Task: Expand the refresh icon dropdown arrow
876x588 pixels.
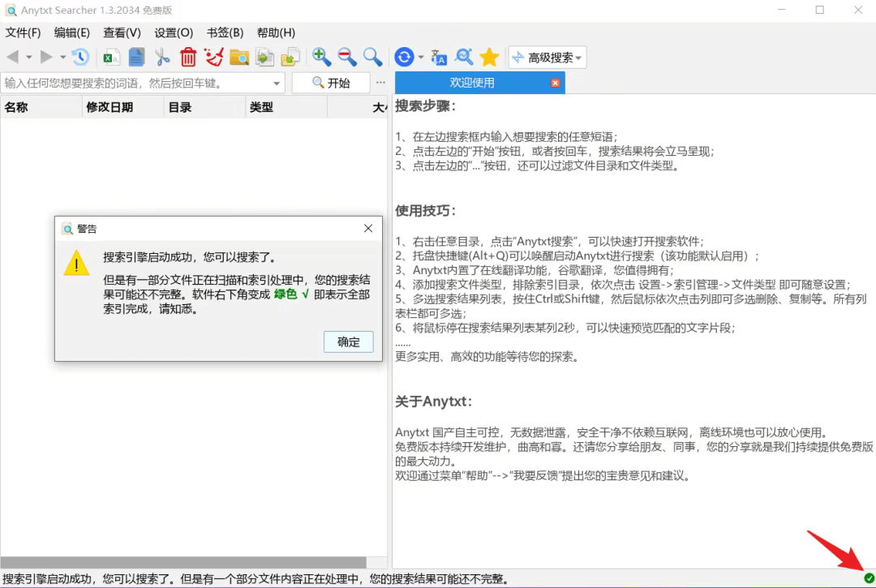Action: point(420,57)
